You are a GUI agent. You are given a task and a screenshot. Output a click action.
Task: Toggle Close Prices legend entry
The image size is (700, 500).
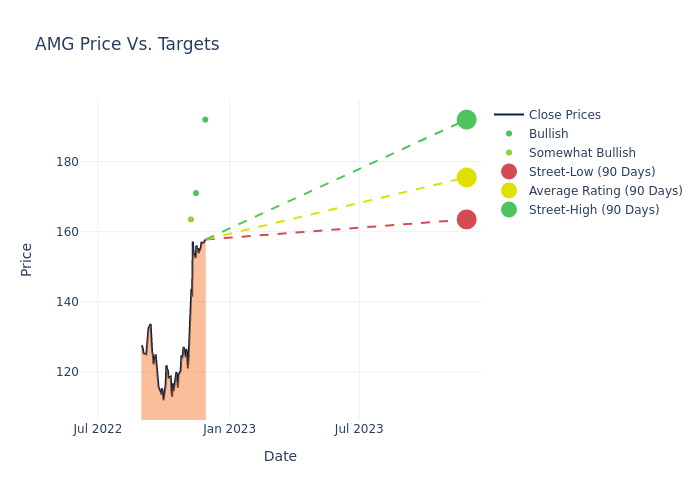[564, 115]
